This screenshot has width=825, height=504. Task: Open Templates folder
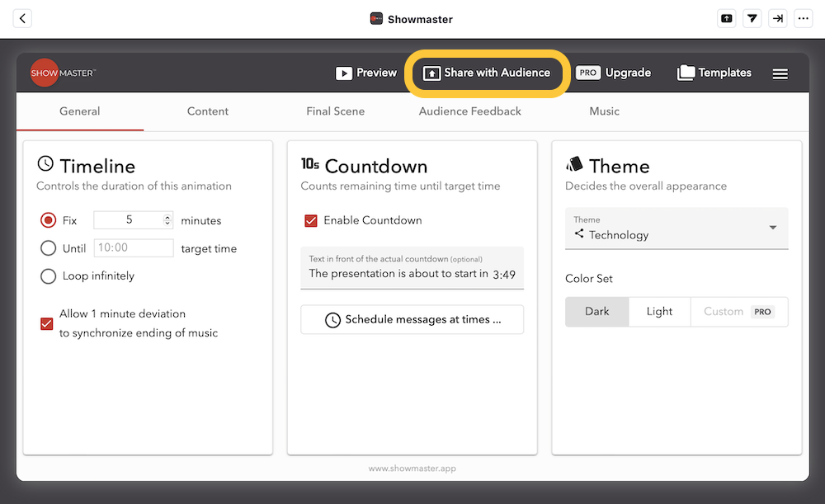[714, 73]
